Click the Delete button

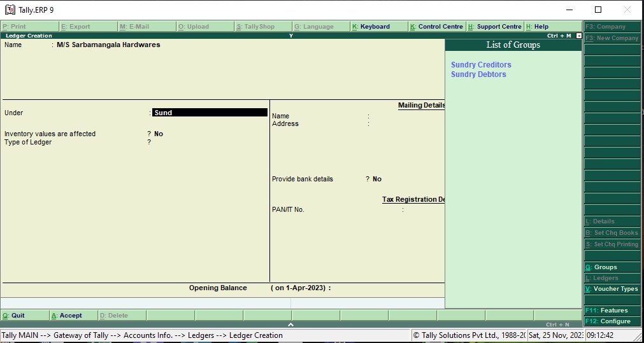click(122, 316)
